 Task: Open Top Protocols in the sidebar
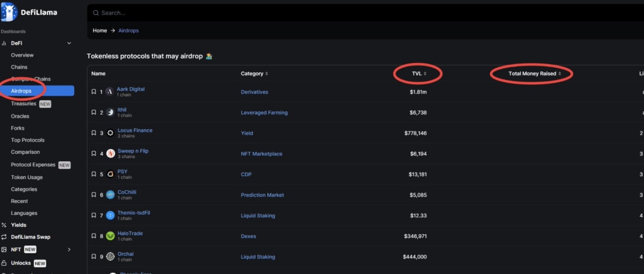28,140
